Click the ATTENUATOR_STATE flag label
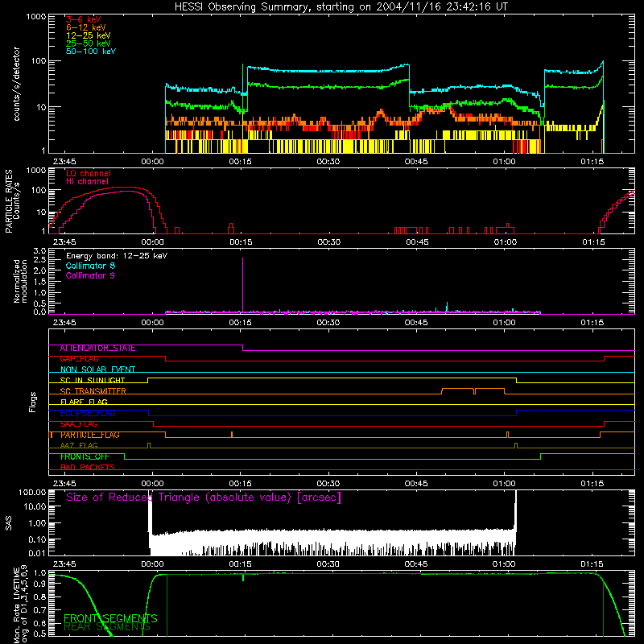The height and width of the screenshot is (644, 644). (x=97, y=349)
